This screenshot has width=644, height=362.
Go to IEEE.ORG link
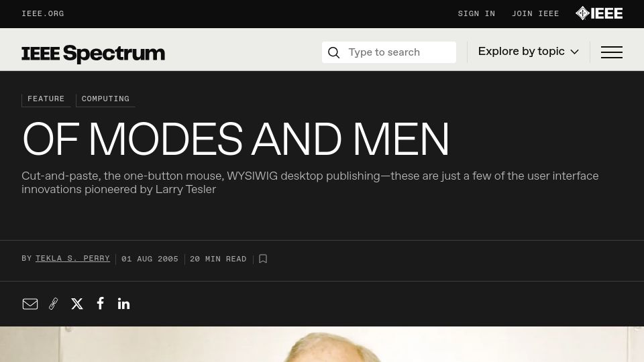43,13
